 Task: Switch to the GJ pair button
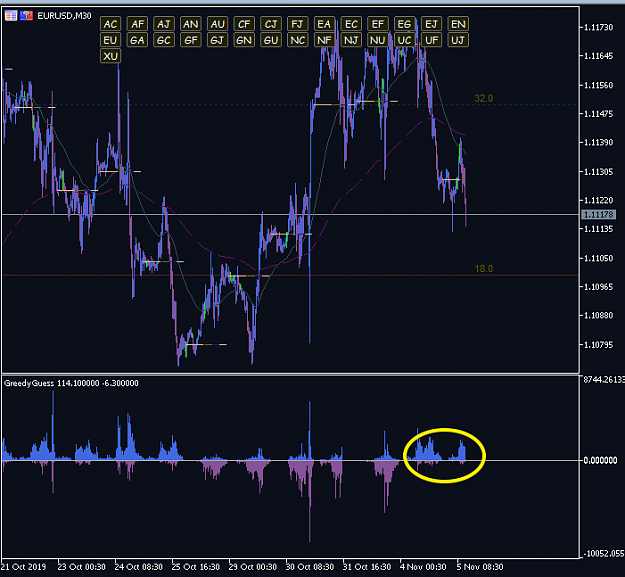pos(217,40)
